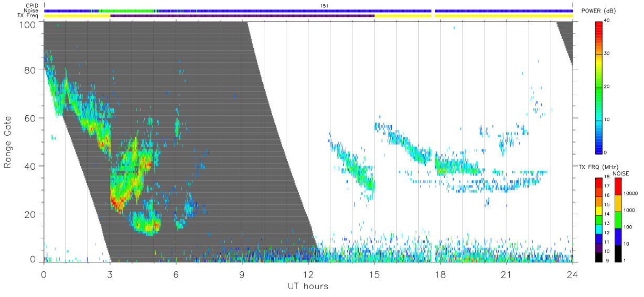Click the noise legend label 1000
The height and width of the screenshot is (297, 644).
(629, 210)
